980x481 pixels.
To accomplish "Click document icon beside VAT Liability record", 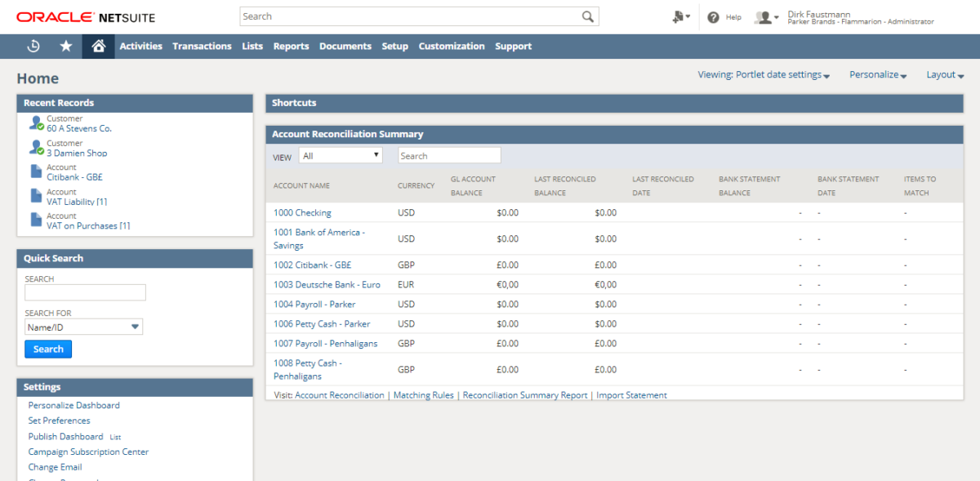I will pos(36,196).
